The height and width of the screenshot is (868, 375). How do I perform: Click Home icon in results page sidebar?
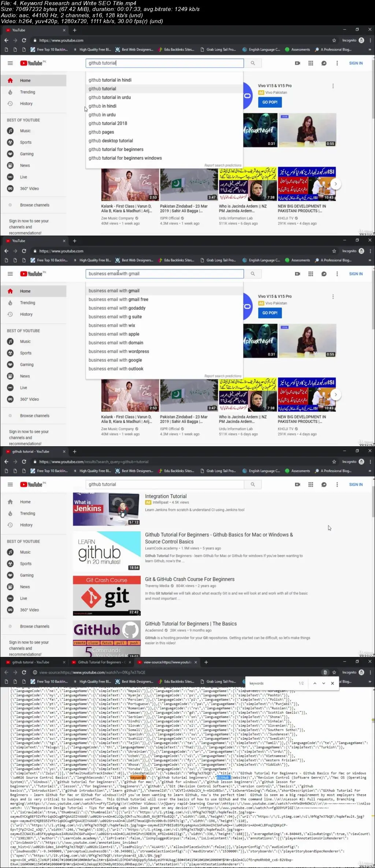pos(10,502)
